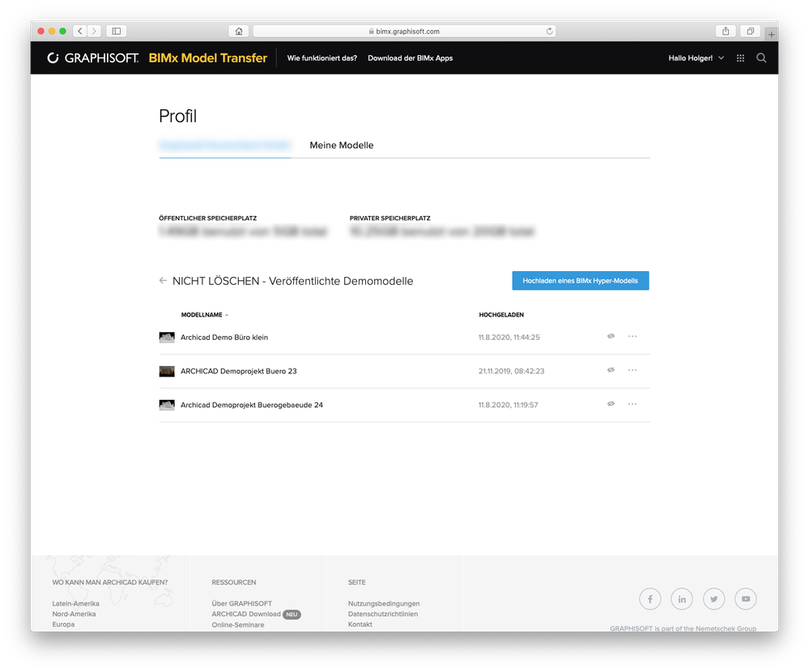
Task: Open Nord-Amerika footer link
Action: (x=74, y=614)
